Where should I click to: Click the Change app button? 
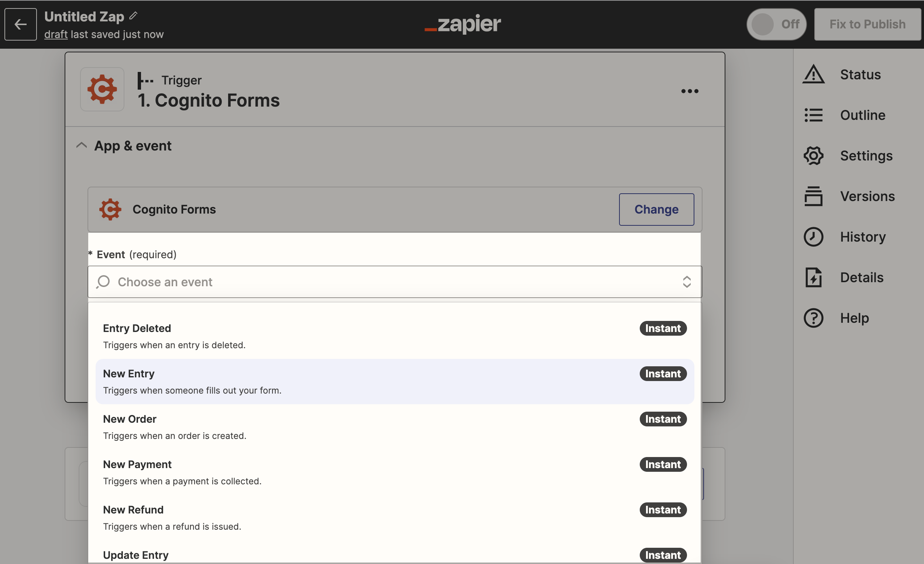[656, 210]
